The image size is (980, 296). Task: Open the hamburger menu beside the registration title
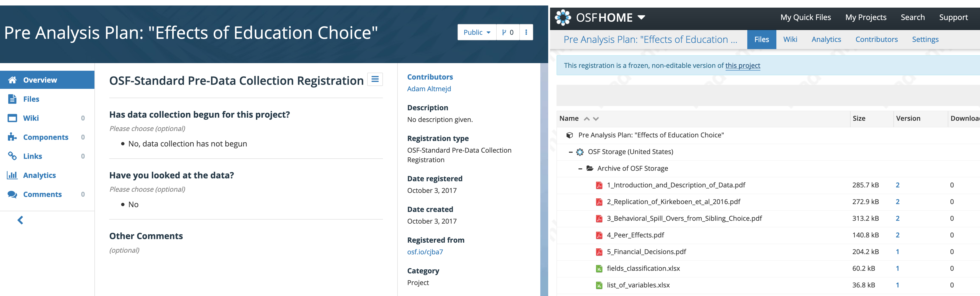(375, 79)
